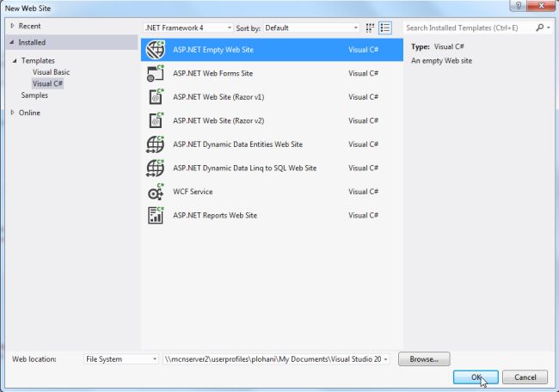Click the Browse... button
Image resolution: width=559 pixels, height=392 pixels.
click(x=424, y=358)
